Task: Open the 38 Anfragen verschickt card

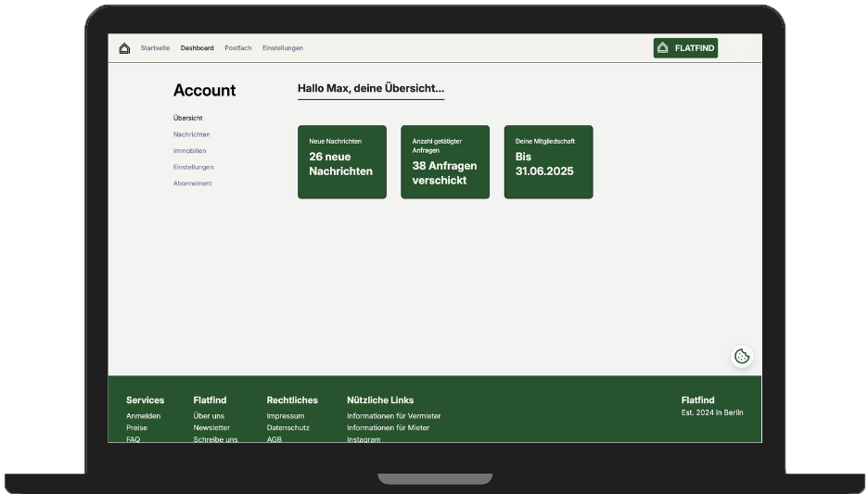Action: click(445, 162)
